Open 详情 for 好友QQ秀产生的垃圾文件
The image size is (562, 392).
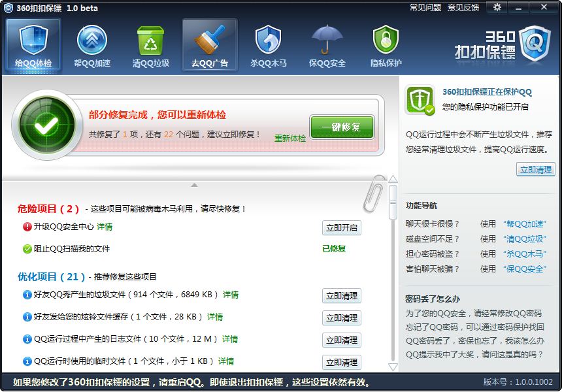231,295
